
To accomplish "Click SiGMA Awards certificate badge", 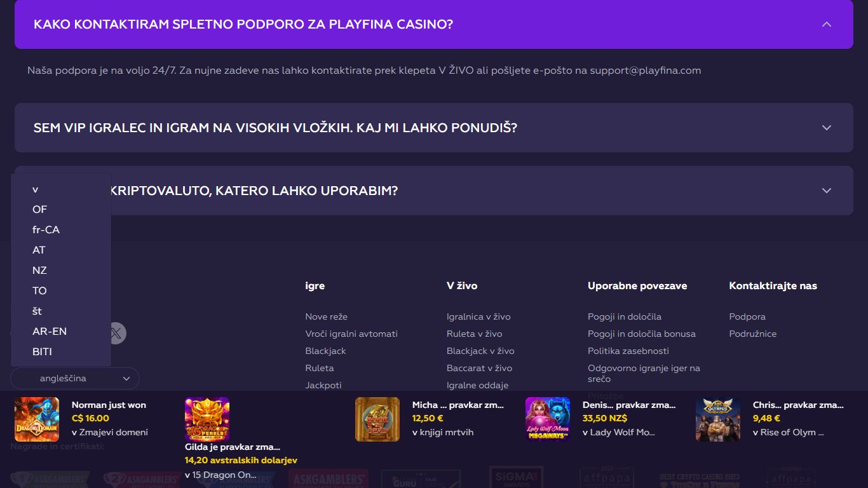I will coord(517,478).
